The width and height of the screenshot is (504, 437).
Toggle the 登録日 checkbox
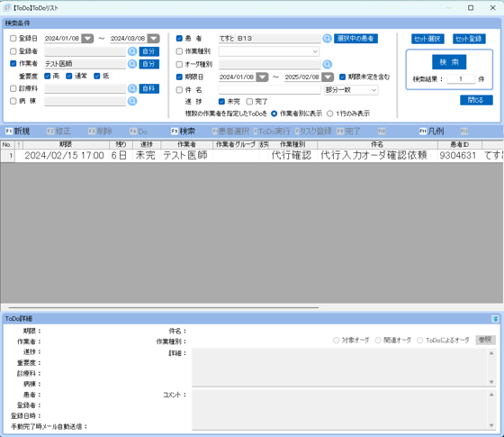[x=13, y=38]
